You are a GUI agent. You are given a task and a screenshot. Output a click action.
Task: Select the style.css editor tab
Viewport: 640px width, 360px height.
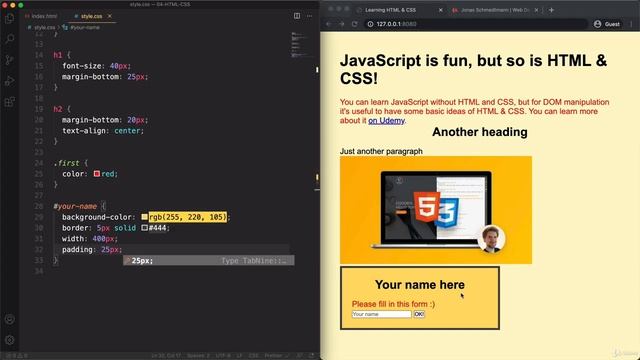91,16
